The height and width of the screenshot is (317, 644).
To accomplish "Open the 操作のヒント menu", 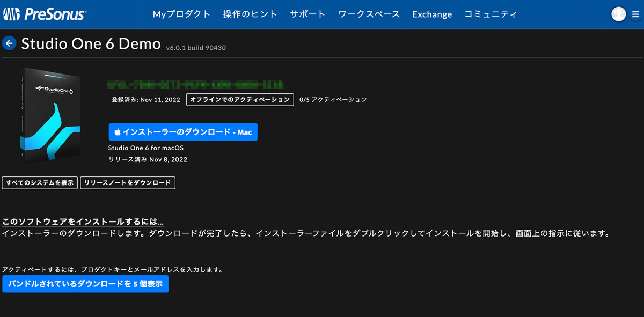I will coord(250,14).
